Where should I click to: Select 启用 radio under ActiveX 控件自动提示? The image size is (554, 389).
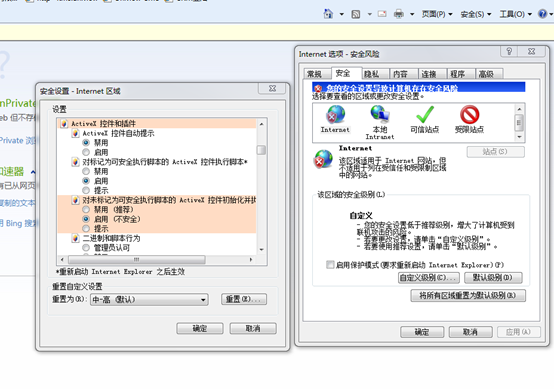pos(86,152)
